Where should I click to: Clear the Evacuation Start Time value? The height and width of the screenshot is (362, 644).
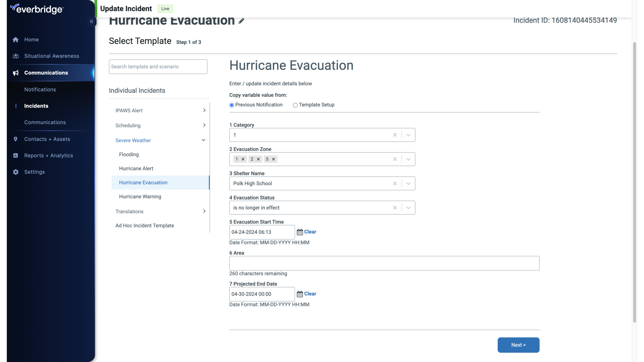coord(310,232)
